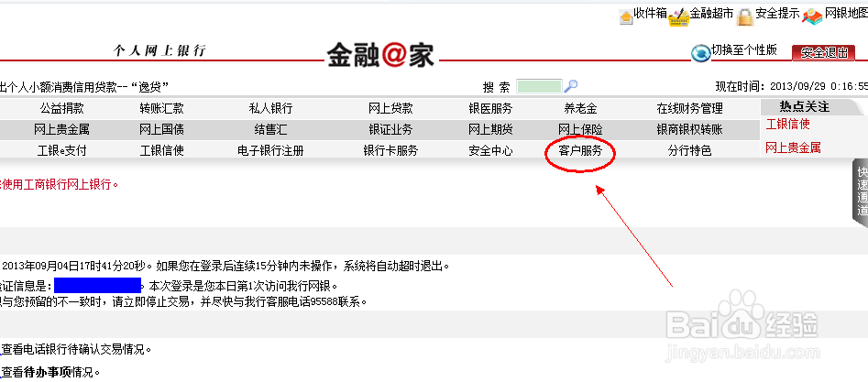Click the red 使用工商银行网上银行 text

pos(60,184)
